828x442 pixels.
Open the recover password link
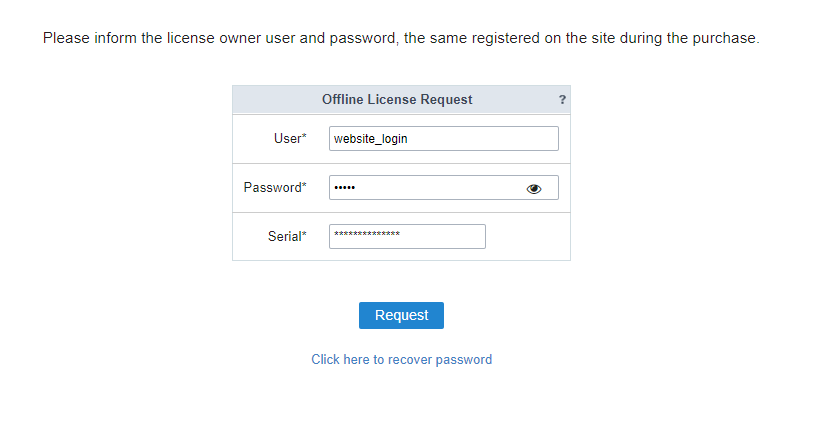[401, 360]
